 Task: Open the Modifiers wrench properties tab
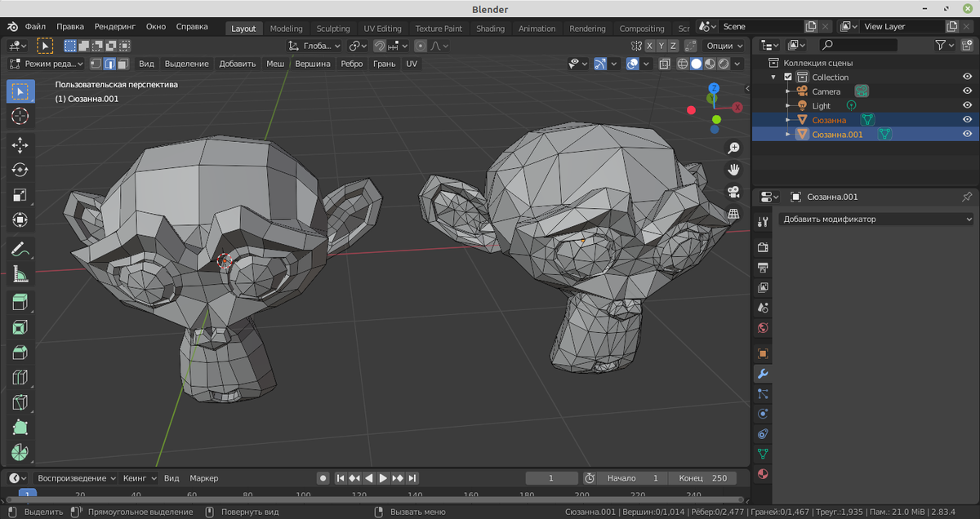tap(763, 374)
